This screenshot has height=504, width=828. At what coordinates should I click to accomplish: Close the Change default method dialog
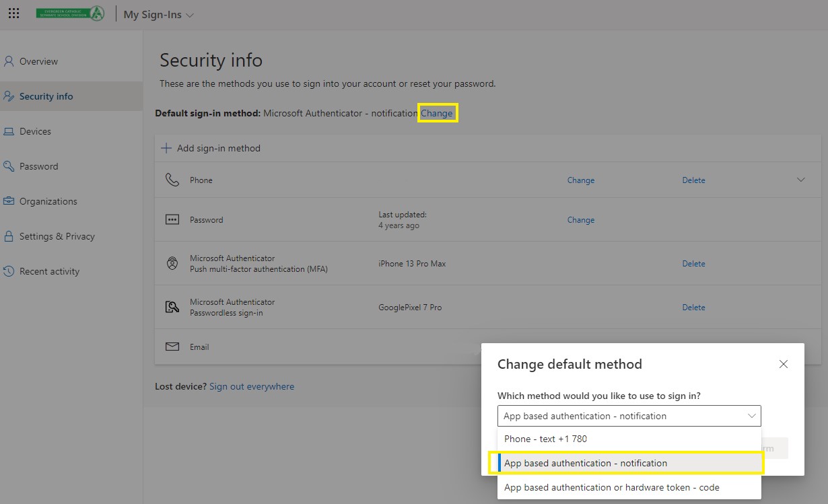tap(783, 364)
